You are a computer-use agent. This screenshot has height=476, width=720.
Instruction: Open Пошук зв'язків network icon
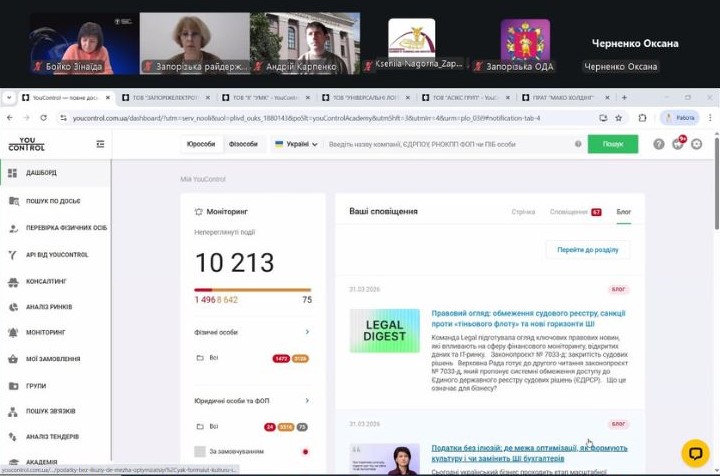point(13,412)
